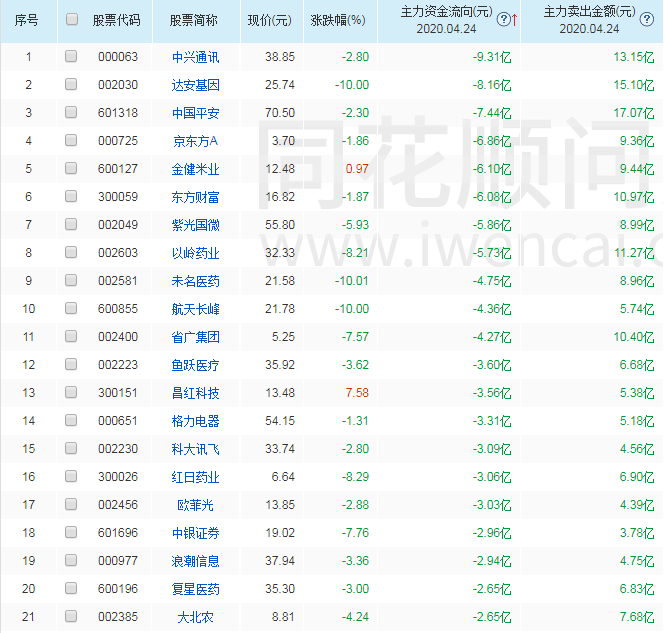
Task: Sort by 涨跌幅(%) column header
Action: [x=338, y=20]
